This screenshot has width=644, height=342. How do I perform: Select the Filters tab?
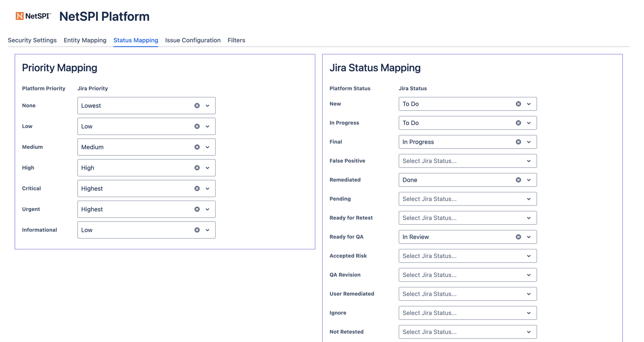coord(236,40)
